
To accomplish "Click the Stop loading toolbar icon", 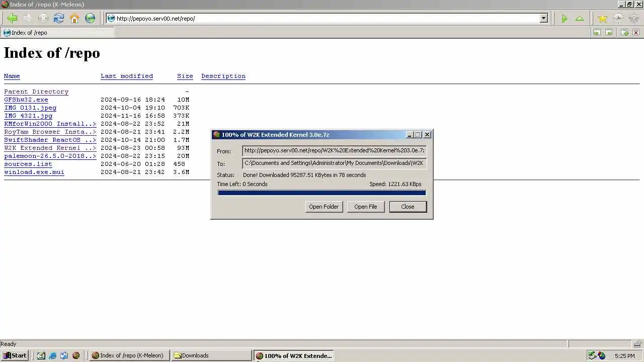I will (43, 19).
